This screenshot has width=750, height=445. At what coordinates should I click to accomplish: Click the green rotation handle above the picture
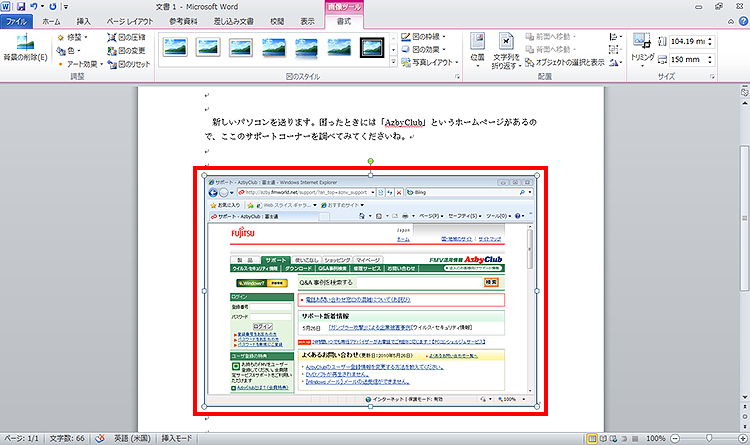pos(370,161)
